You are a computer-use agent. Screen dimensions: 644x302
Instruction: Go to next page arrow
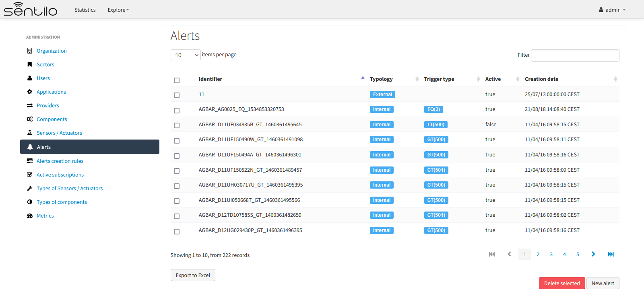click(593, 254)
